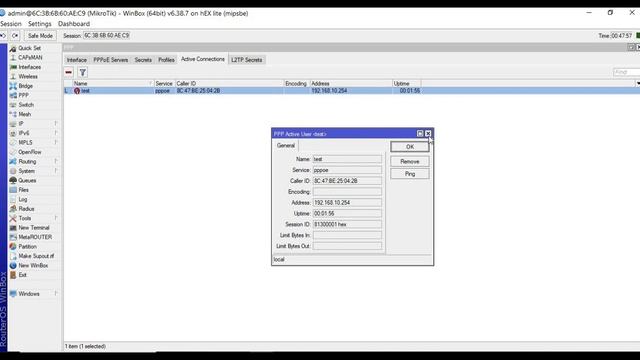Expand the Routing submenu
This screenshot has width=640, height=360.
click(56, 161)
